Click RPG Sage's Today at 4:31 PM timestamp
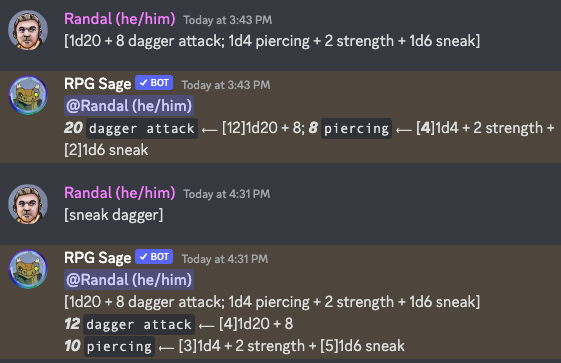Image resolution: width=561 pixels, height=363 pixels. (225, 259)
